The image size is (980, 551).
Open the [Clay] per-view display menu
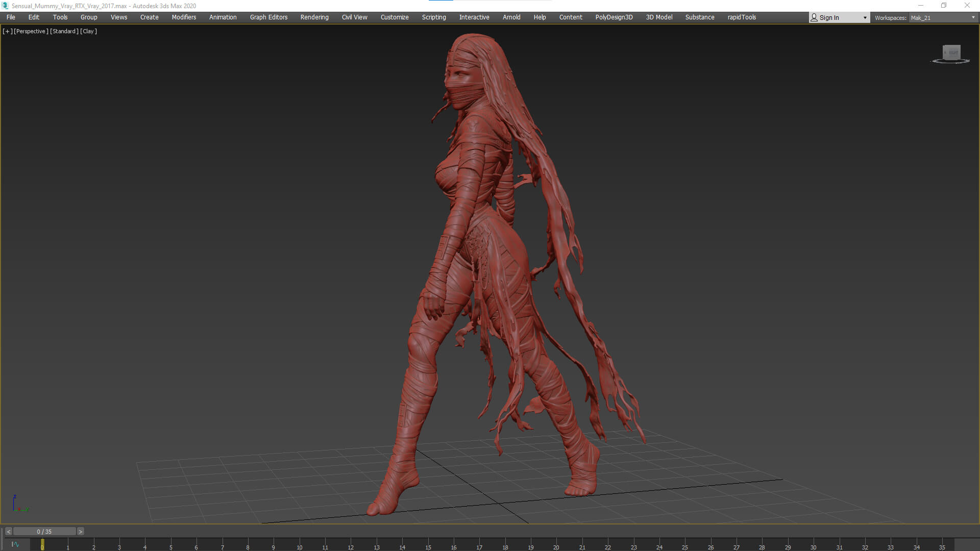[88, 31]
